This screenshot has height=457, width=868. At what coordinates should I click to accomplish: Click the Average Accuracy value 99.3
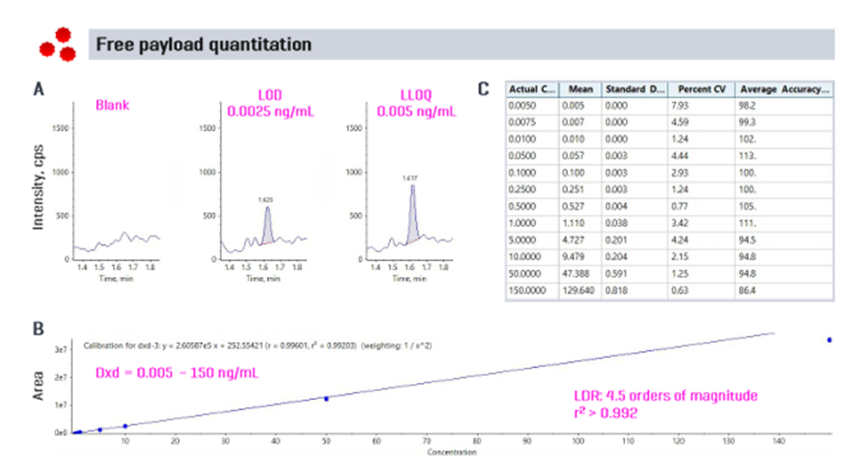(x=747, y=122)
